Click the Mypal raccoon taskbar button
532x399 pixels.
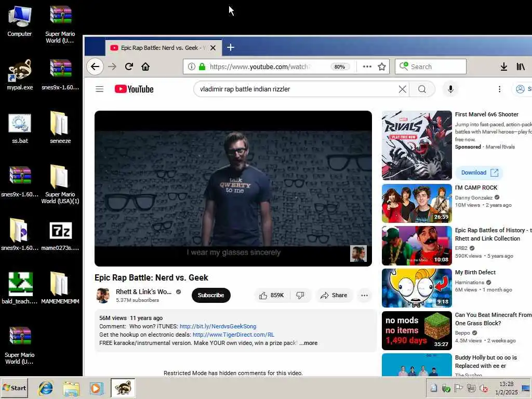123,388
